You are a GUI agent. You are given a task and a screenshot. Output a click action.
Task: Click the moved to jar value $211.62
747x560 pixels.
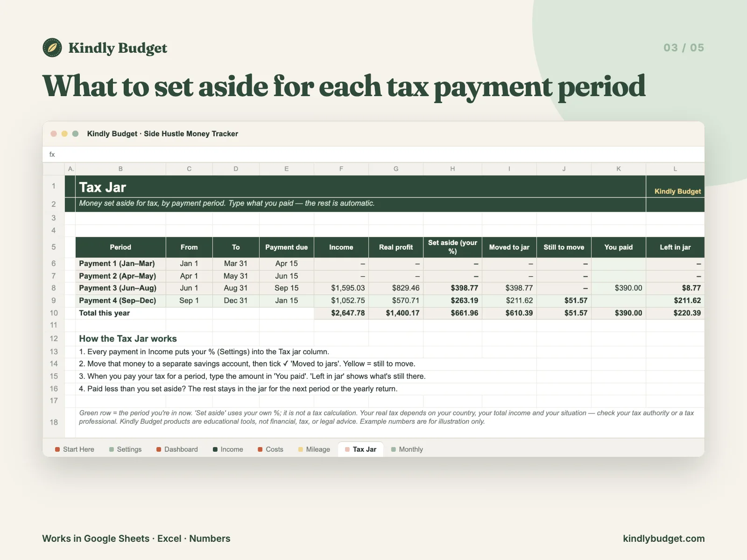pos(509,301)
